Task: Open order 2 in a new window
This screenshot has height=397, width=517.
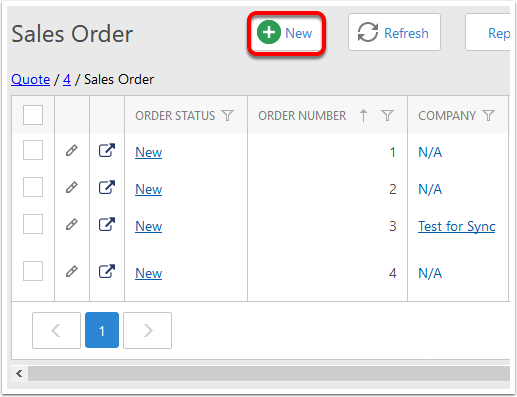Action: pyautogui.click(x=107, y=187)
